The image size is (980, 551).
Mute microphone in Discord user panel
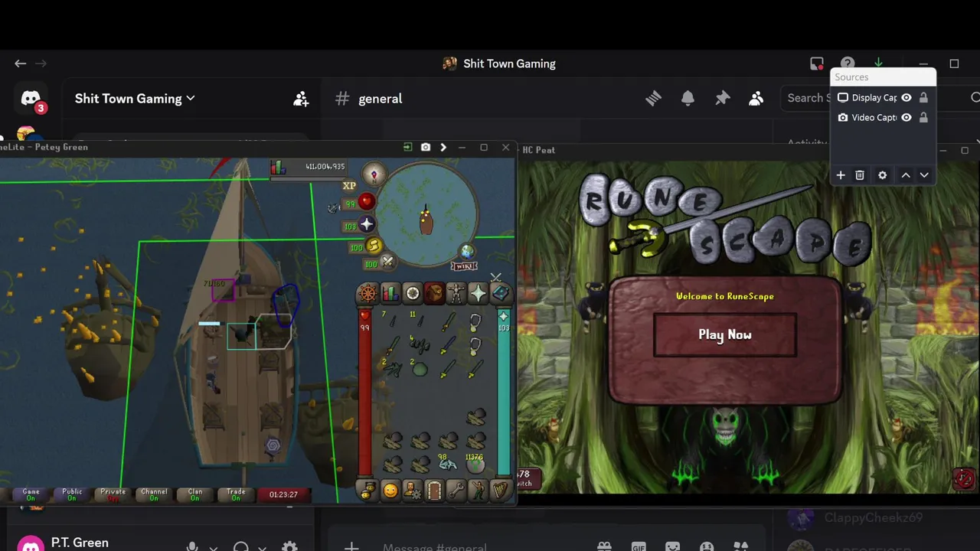pos(192,547)
